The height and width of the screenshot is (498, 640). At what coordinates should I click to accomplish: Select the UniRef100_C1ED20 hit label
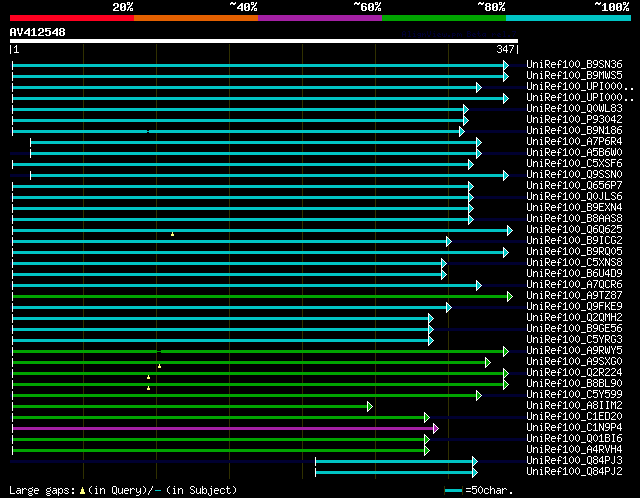(x=574, y=417)
